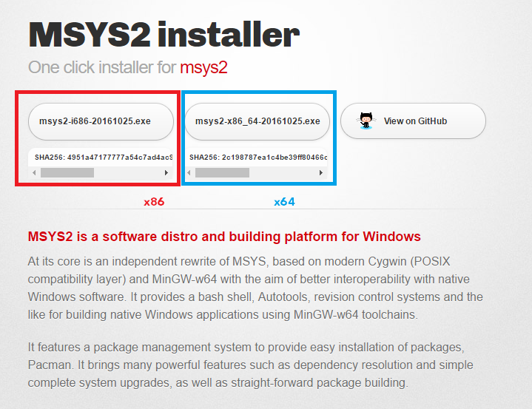Click SHA256 hash starting with 4951a47

click(x=104, y=158)
